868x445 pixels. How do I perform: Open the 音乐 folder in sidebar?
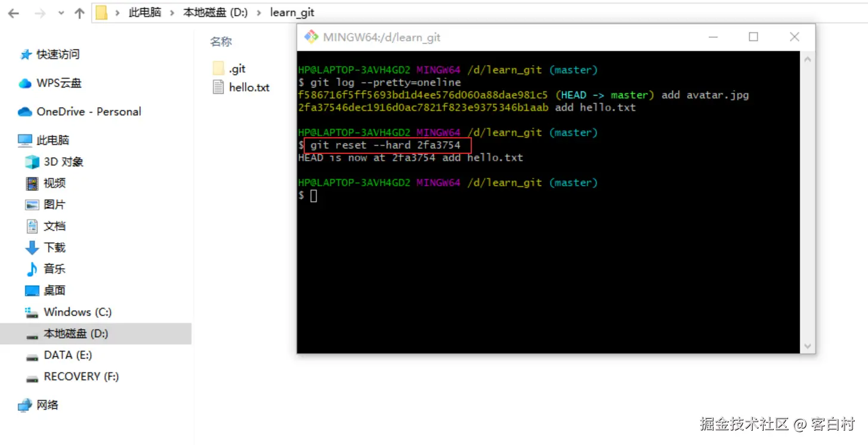(45, 269)
